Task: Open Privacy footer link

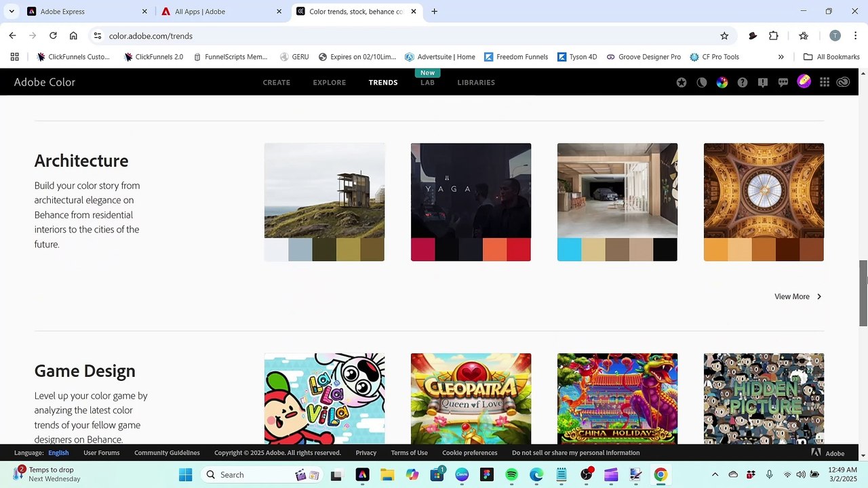Action: 366,453
